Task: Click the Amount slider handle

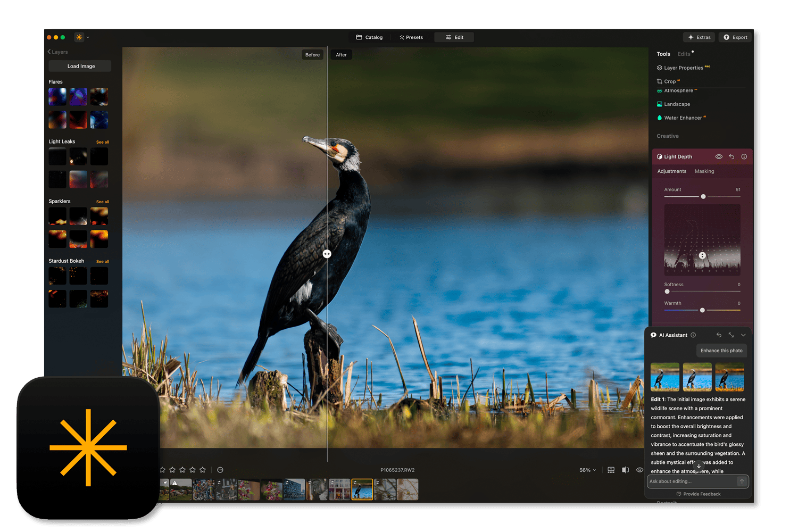Action: point(703,197)
